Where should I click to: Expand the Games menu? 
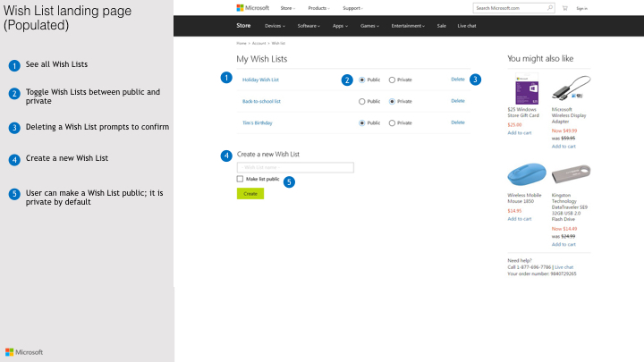pos(369,26)
